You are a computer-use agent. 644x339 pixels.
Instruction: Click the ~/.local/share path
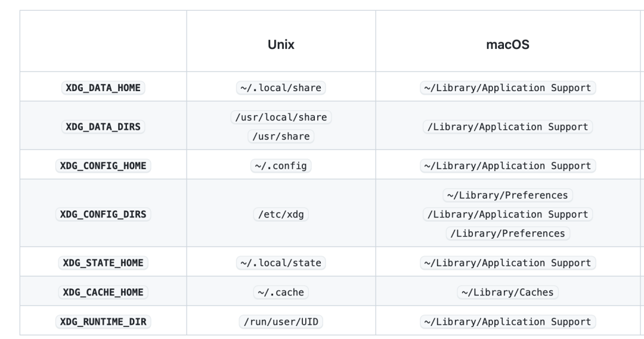tap(281, 88)
